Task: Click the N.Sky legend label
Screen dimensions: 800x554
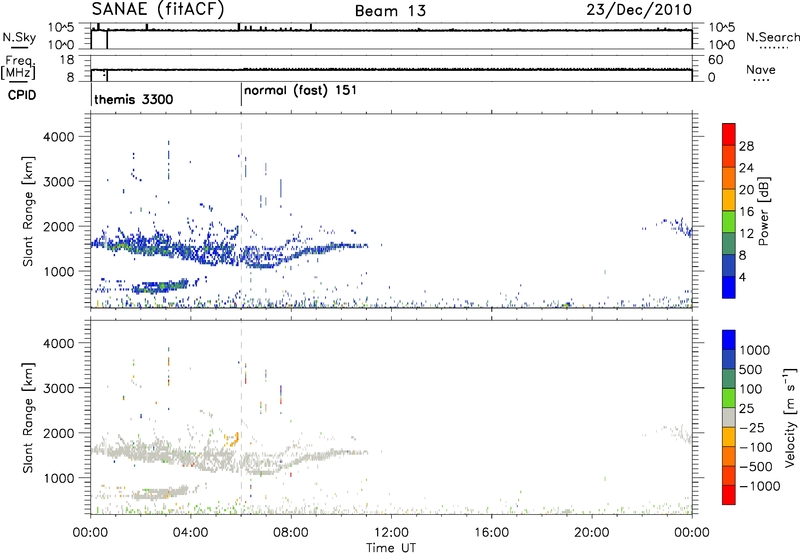Action: click(19, 37)
